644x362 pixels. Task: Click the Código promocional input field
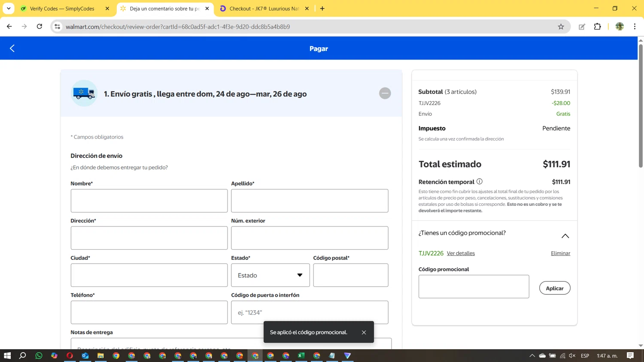pyautogui.click(x=474, y=287)
